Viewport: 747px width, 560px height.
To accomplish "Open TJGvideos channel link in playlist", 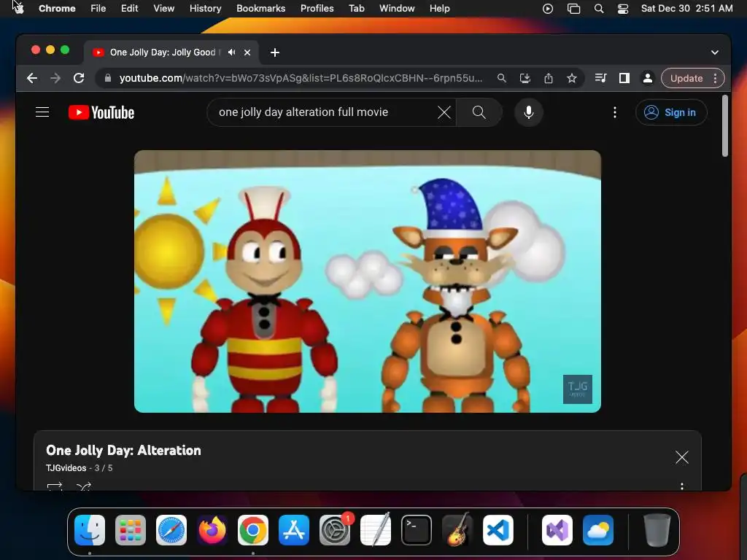I will tap(66, 468).
